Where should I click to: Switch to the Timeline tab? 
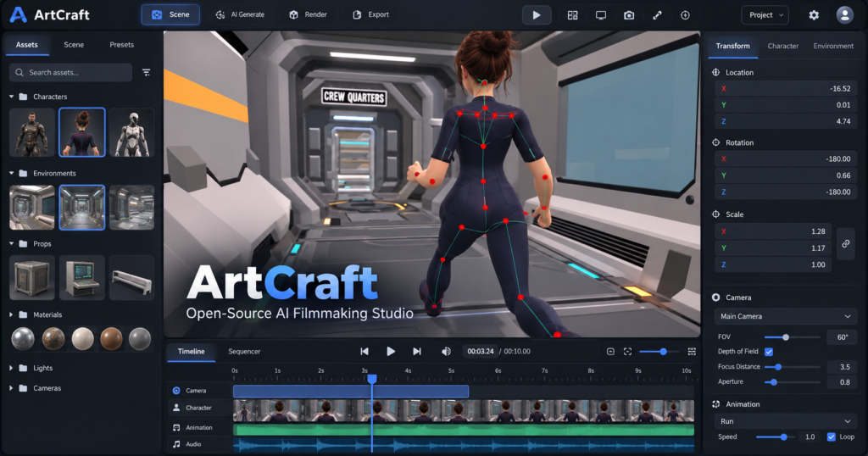(x=191, y=352)
